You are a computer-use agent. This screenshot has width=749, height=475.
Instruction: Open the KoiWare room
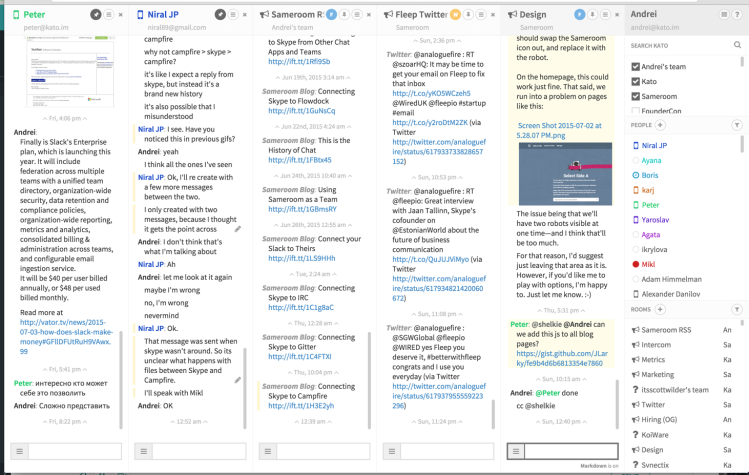654,434
